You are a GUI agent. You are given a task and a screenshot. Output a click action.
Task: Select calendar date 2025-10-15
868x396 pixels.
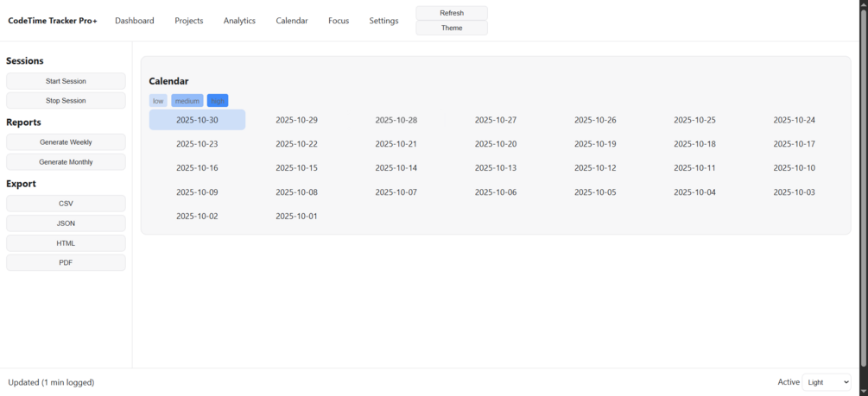(297, 168)
